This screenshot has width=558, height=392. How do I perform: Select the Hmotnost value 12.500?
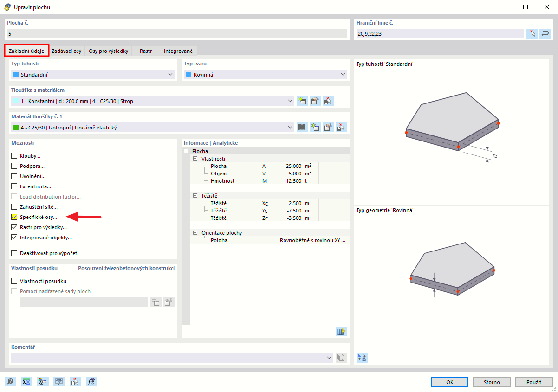coord(293,181)
